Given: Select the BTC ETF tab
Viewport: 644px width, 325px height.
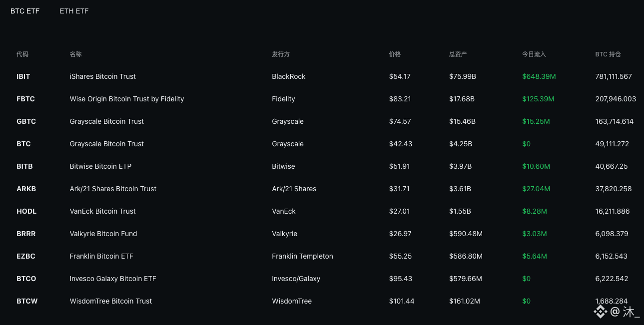Looking at the screenshot, I should (x=25, y=11).
